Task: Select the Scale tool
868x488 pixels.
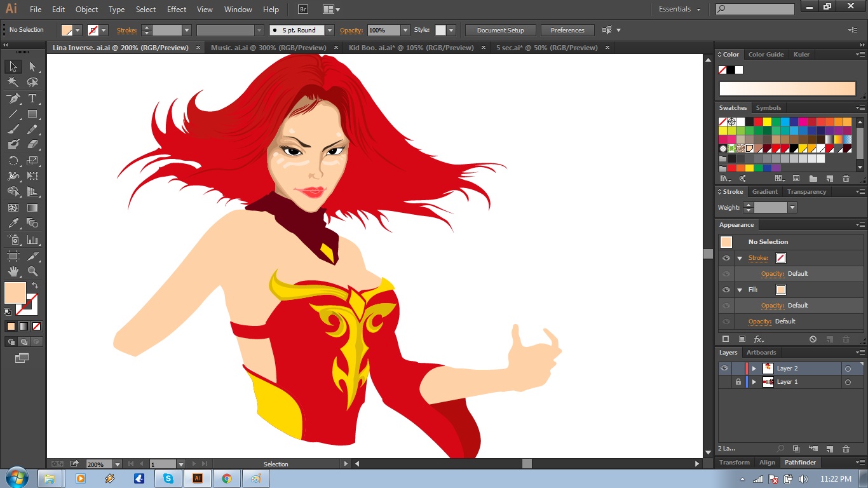Action: point(32,161)
